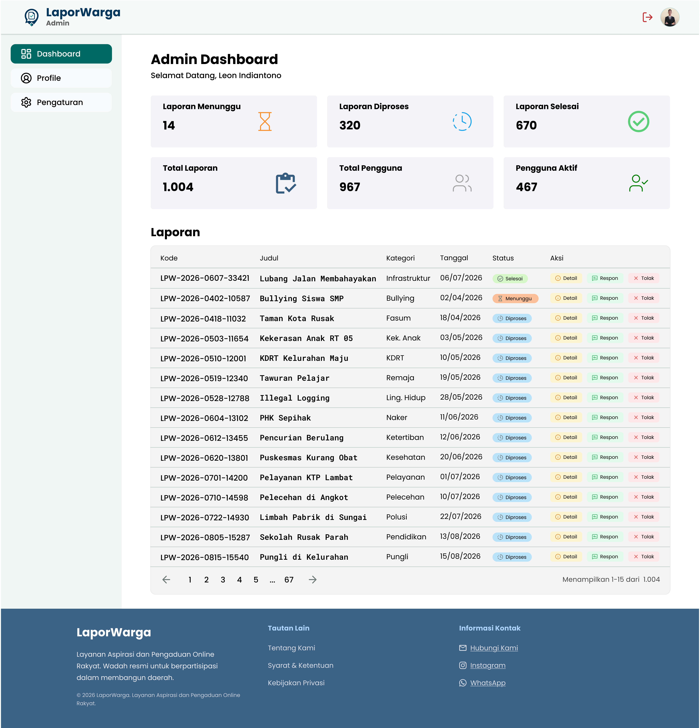Open the Pengaturan sidebar menu
700x728 pixels.
click(x=61, y=102)
